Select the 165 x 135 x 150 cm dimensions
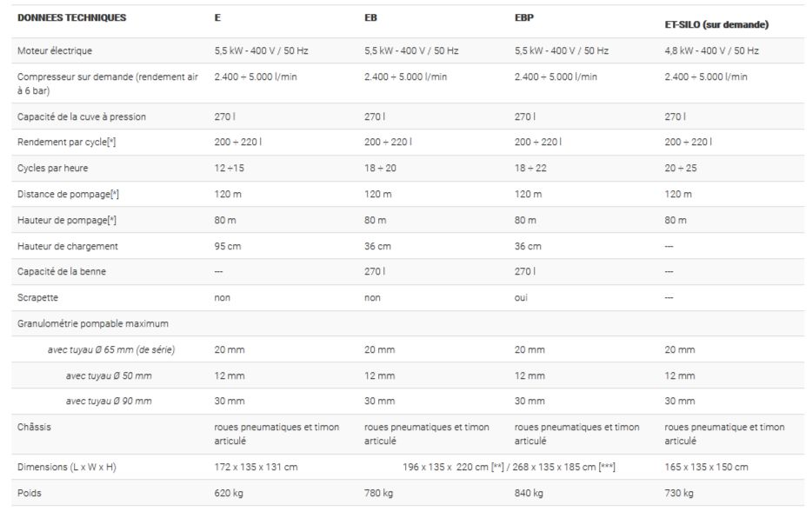The image size is (812, 511). click(x=706, y=467)
